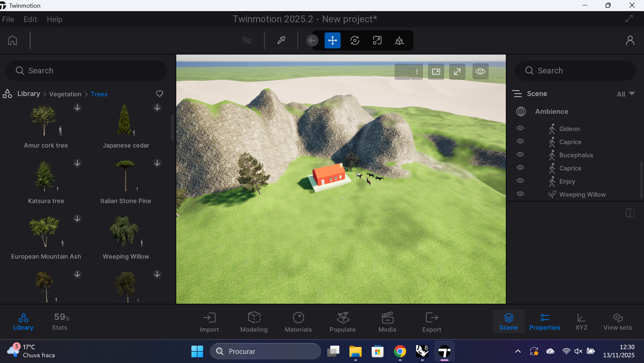Activate the Scale tool
Screen dimensions: 644x363
click(377, 40)
